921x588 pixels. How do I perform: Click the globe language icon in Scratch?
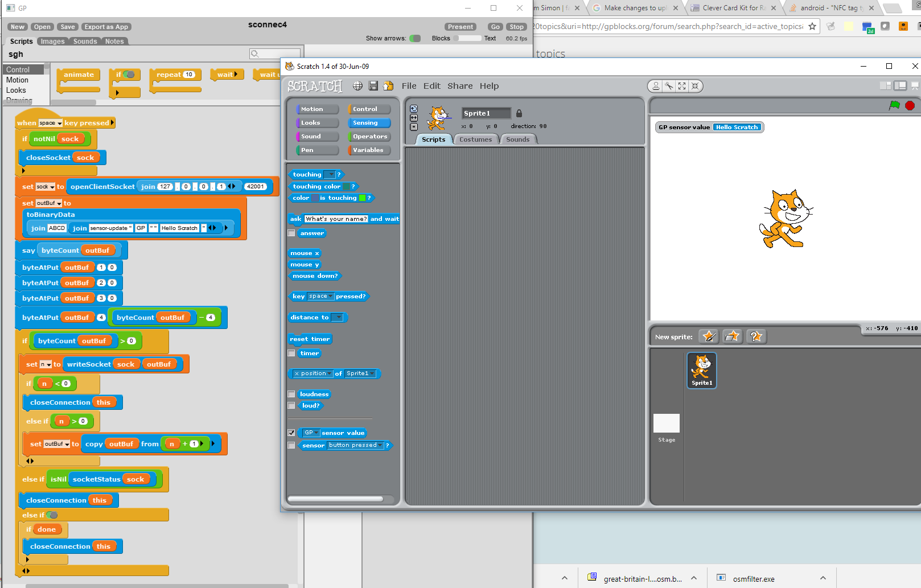click(x=357, y=86)
